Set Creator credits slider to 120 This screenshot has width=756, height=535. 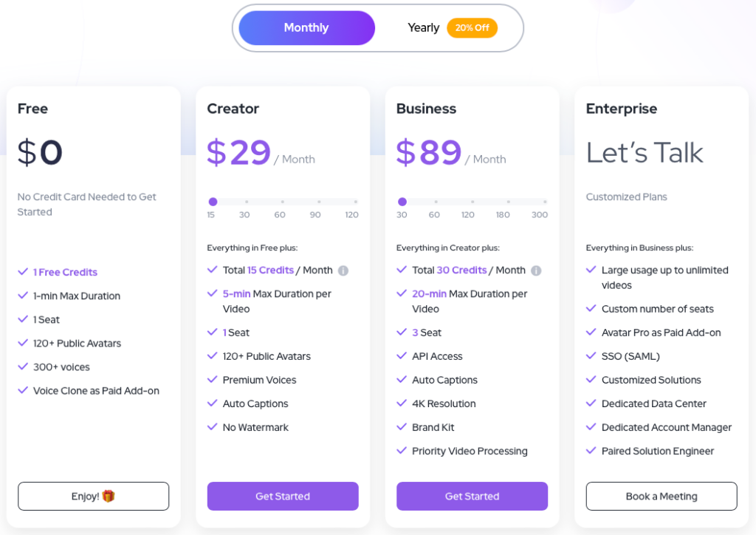355,202
